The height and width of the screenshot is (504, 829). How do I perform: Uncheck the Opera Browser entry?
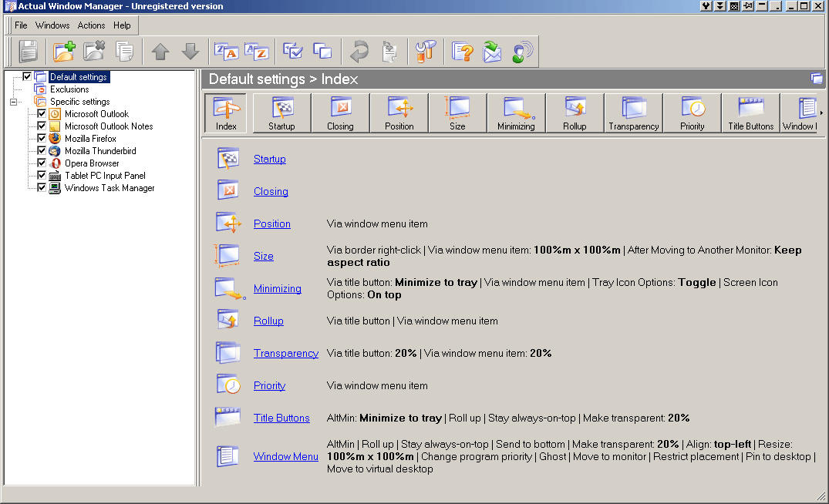point(41,163)
